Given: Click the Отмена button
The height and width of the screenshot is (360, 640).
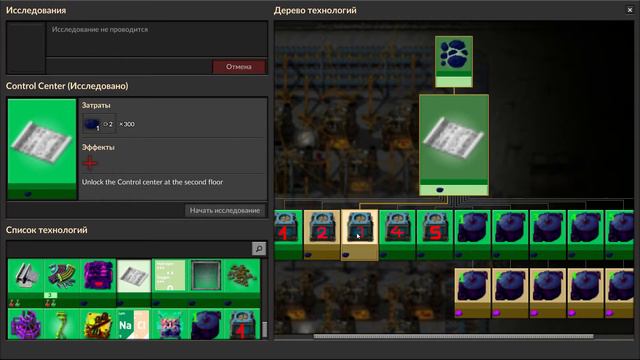Looking at the screenshot, I should (x=239, y=67).
